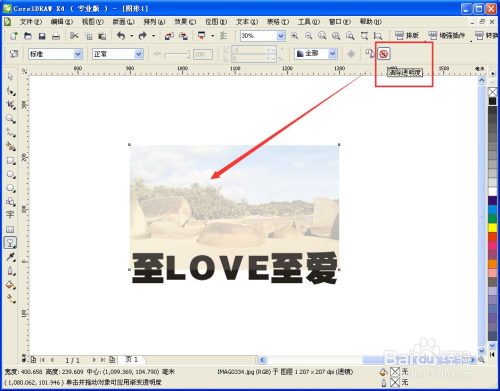Click the Save icon

42,36
